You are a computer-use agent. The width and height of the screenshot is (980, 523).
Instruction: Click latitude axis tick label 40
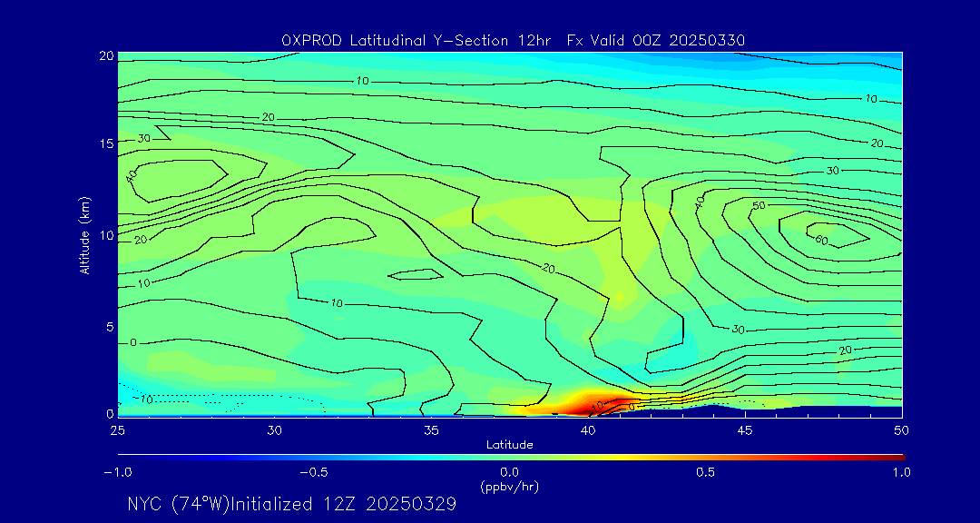click(x=588, y=430)
